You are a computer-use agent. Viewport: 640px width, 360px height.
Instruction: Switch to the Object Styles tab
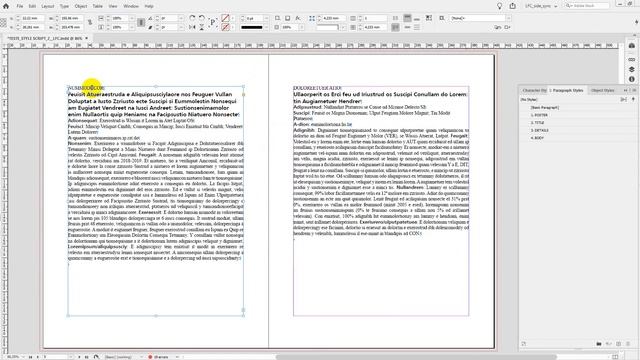[602, 90]
